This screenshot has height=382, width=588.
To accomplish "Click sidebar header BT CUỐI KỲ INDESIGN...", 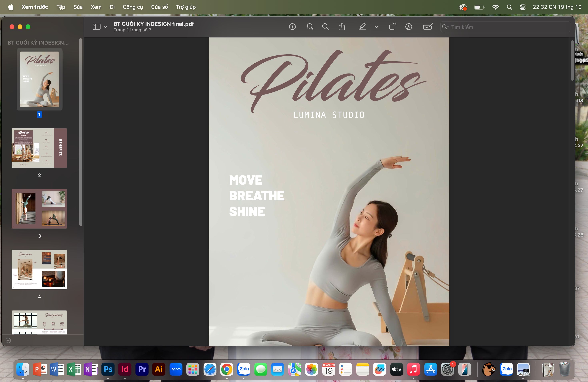I will pyautogui.click(x=38, y=43).
